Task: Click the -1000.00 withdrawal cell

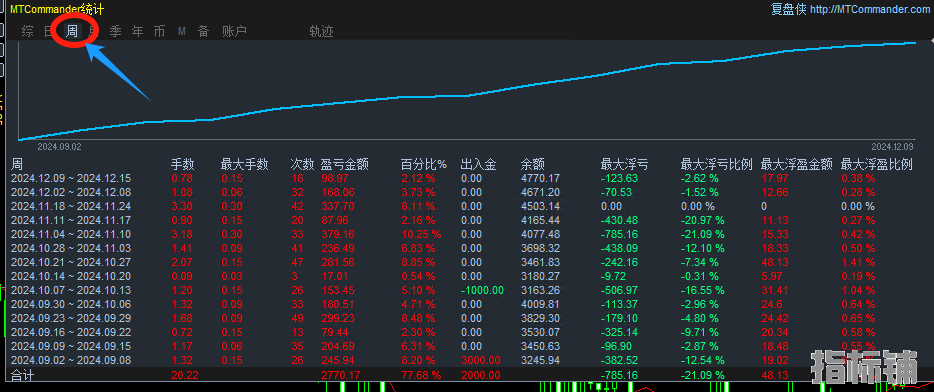Action: pyautogui.click(x=482, y=290)
